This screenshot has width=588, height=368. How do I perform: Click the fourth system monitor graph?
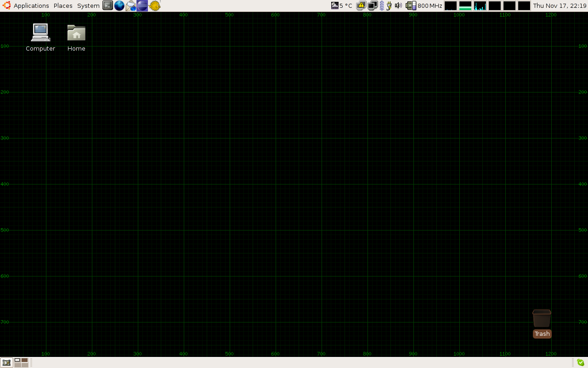pos(495,6)
